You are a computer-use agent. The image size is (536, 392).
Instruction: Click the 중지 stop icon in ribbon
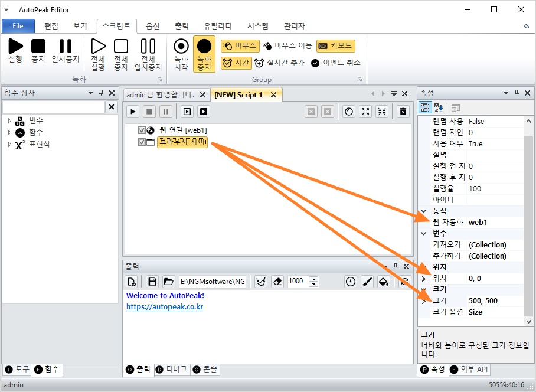click(38, 46)
